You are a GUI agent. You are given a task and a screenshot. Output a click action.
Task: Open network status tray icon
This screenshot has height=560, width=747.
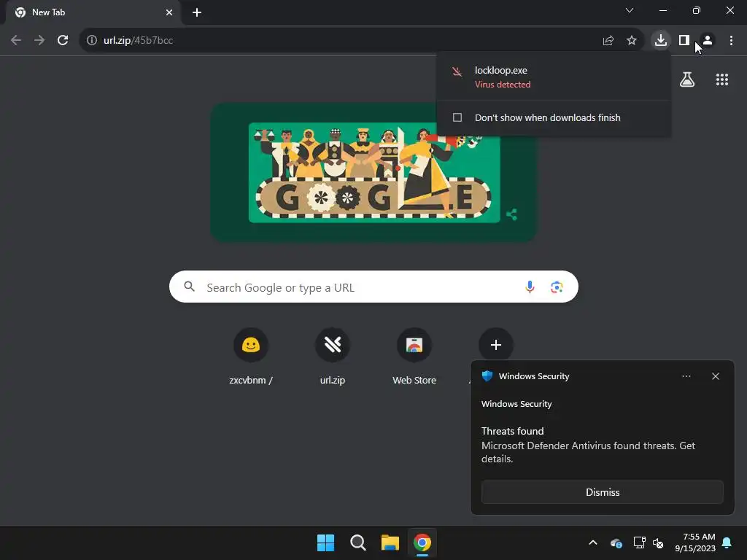[x=639, y=542]
